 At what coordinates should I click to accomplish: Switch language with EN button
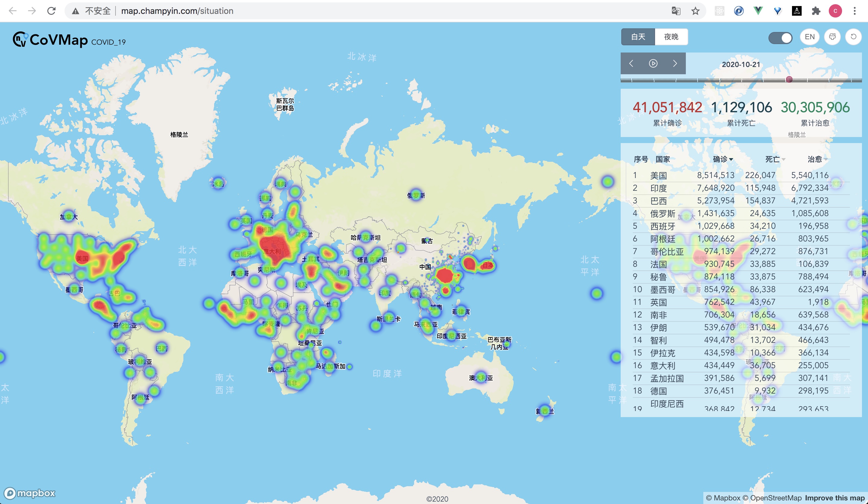(x=809, y=37)
